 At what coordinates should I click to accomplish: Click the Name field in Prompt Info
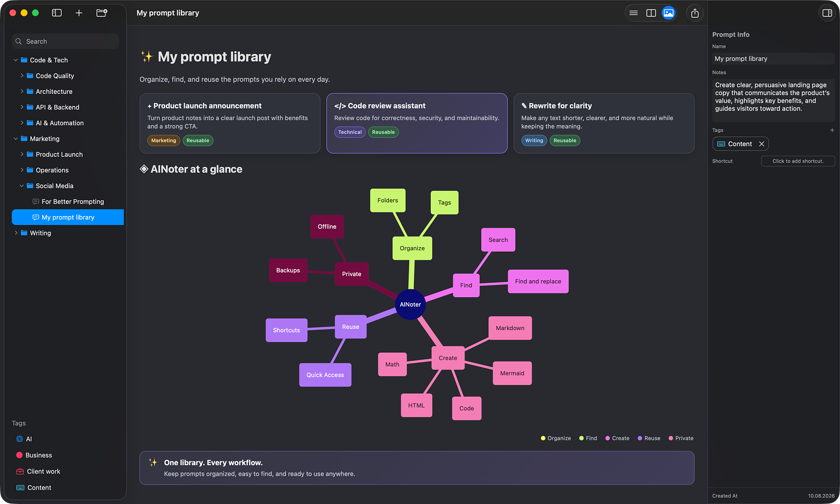point(773,59)
